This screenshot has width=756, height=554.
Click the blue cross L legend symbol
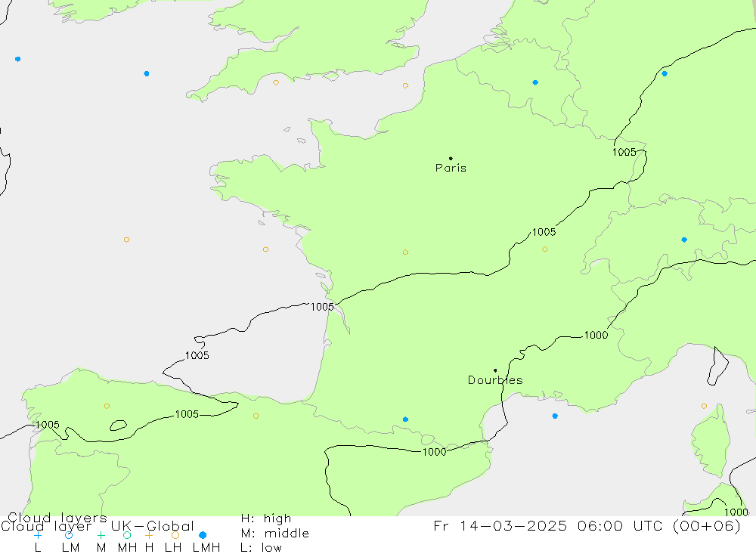pos(38,535)
